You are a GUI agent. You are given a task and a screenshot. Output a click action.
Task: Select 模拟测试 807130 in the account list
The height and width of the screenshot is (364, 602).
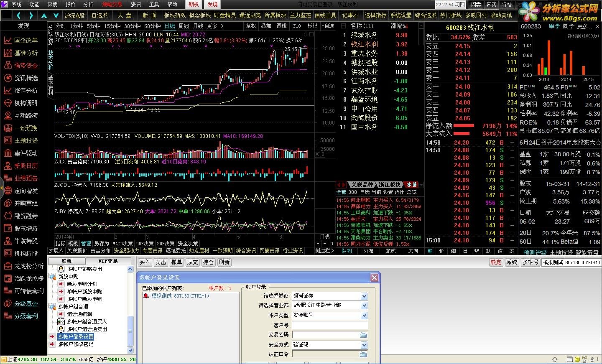[180, 296]
